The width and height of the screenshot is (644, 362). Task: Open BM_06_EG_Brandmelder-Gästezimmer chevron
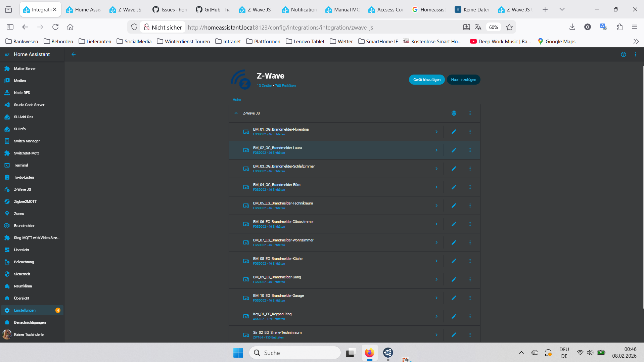[436, 224]
